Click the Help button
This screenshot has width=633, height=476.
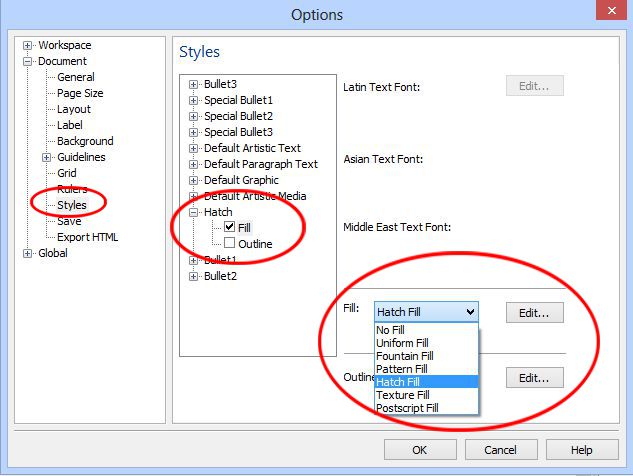[582, 450]
